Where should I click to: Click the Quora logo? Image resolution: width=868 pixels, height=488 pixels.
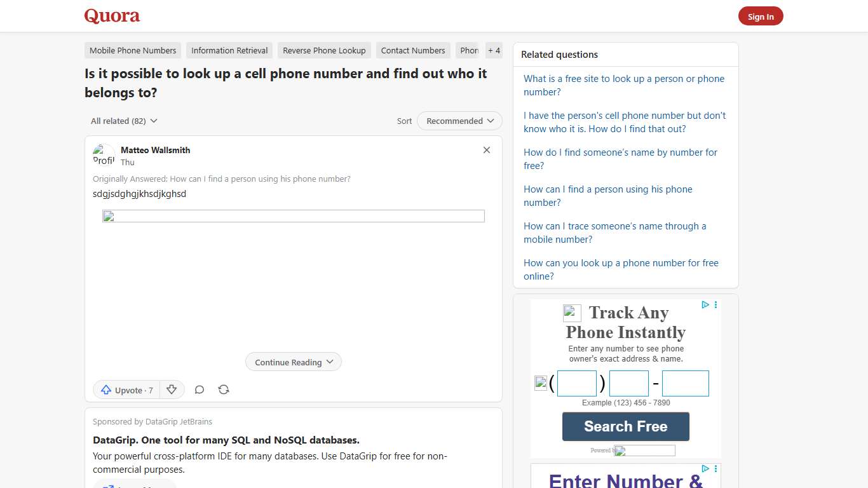click(112, 16)
